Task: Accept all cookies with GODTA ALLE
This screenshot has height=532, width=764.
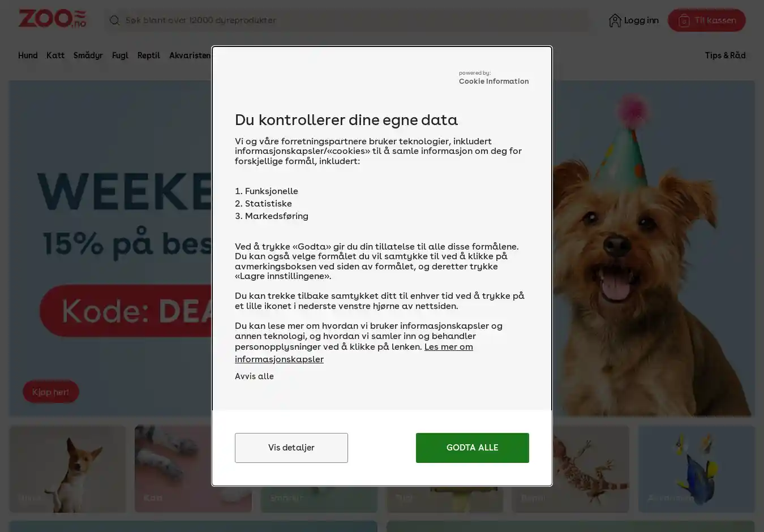Action: pyautogui.click(x=473, y=448)
